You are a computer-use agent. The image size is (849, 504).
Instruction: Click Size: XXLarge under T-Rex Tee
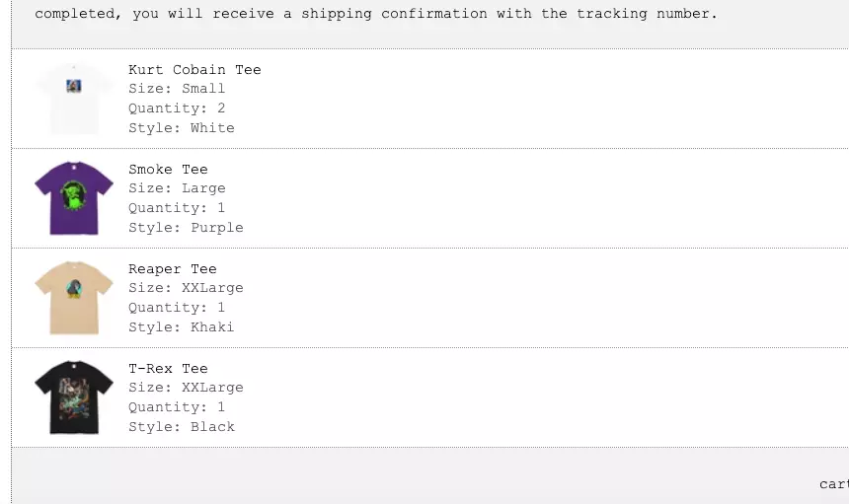186,388
